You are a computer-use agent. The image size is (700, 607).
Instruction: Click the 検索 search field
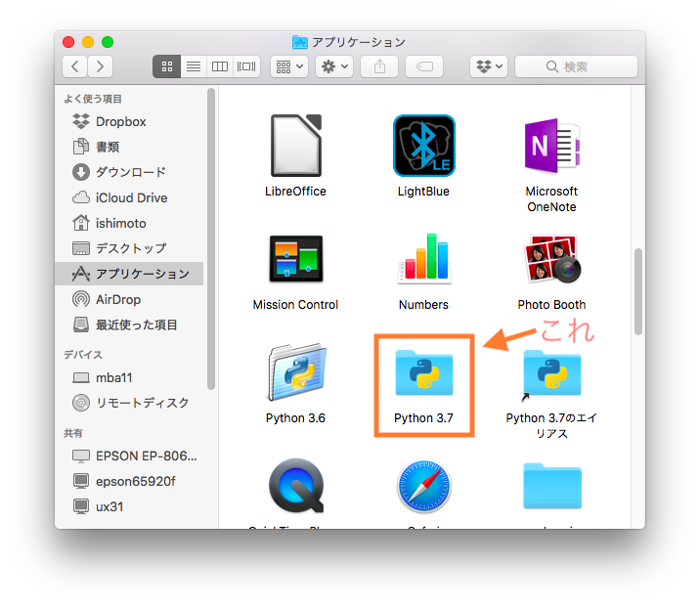(x=577, y=66)
